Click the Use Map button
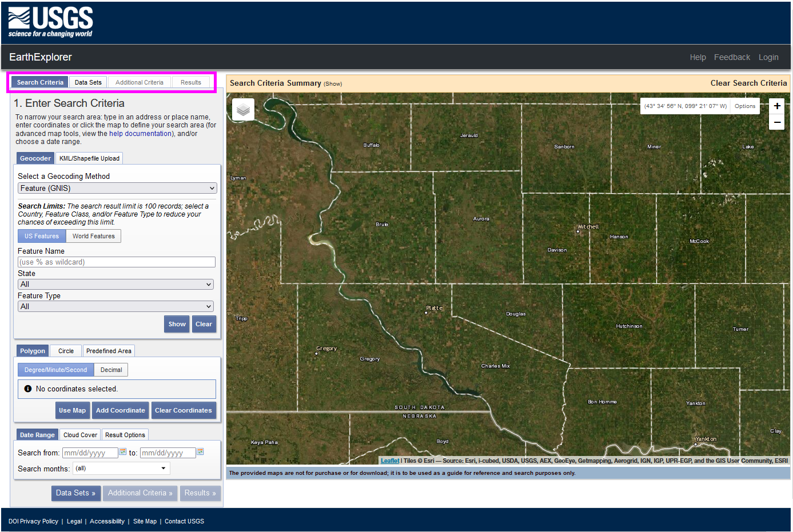 (x=72, y=410)
